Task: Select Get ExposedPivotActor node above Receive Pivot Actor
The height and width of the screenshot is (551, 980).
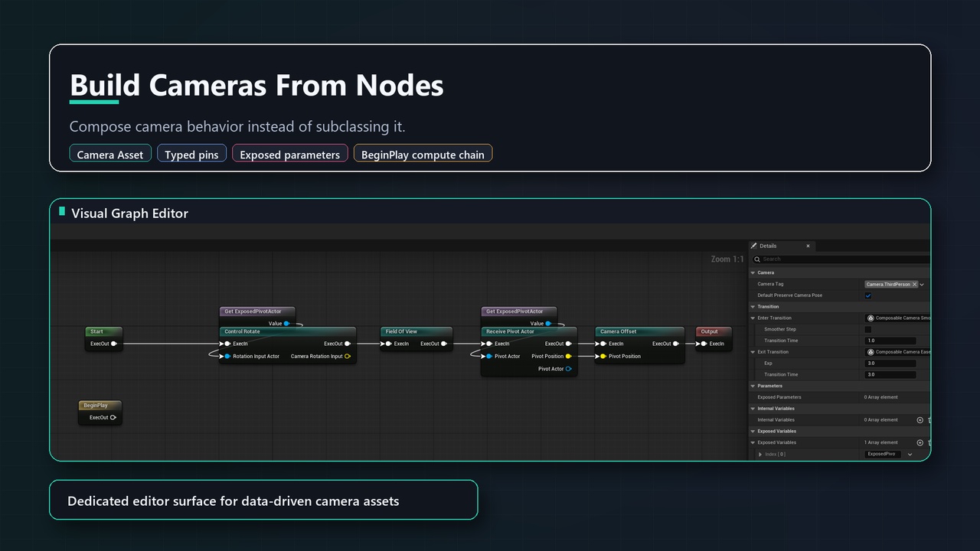Action: pos(519,311)
